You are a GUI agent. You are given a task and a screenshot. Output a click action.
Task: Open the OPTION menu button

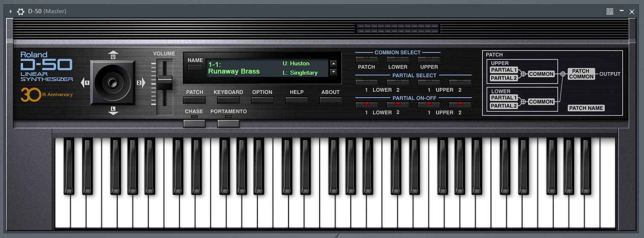262,100
